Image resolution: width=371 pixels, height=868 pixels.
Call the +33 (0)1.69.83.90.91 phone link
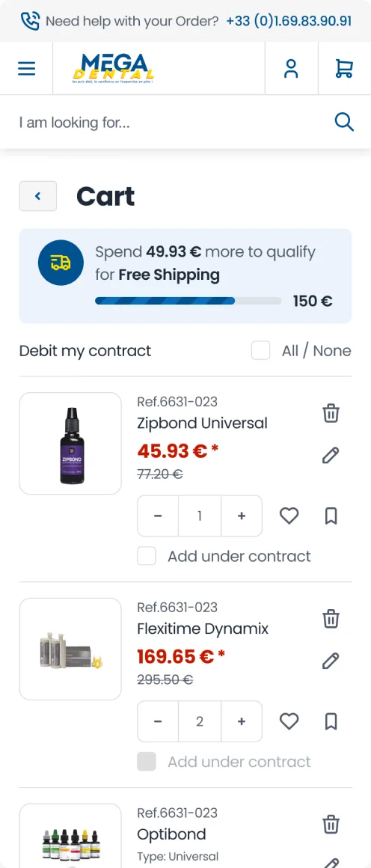[289, 21]
